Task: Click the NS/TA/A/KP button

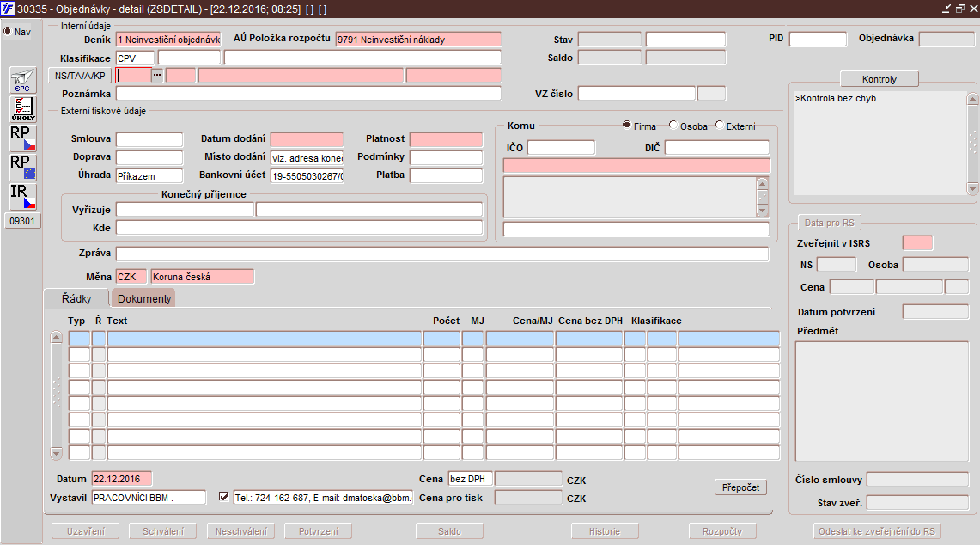Action: (80, 76)
